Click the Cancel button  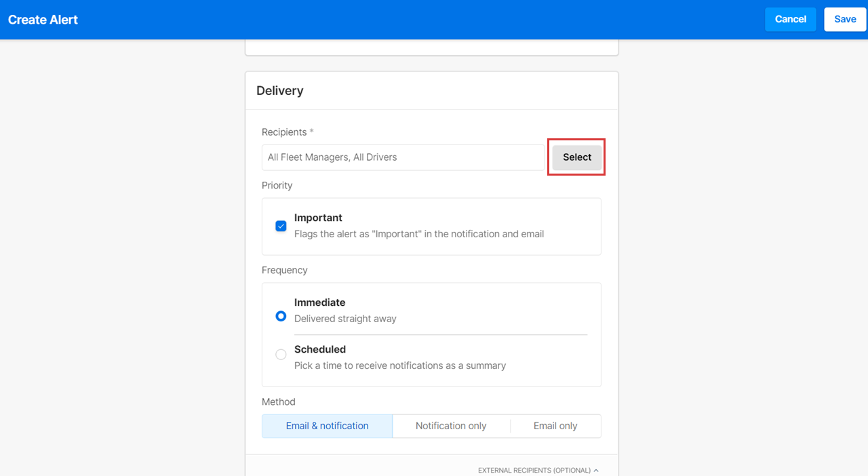pyautogui.click(x=790, y=19)
